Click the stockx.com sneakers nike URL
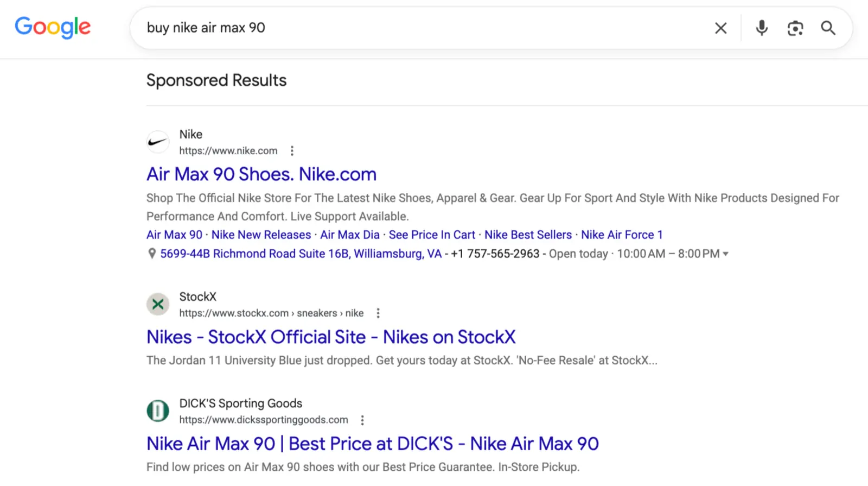Viewport: 868px width, 486px height. [271, 313]
